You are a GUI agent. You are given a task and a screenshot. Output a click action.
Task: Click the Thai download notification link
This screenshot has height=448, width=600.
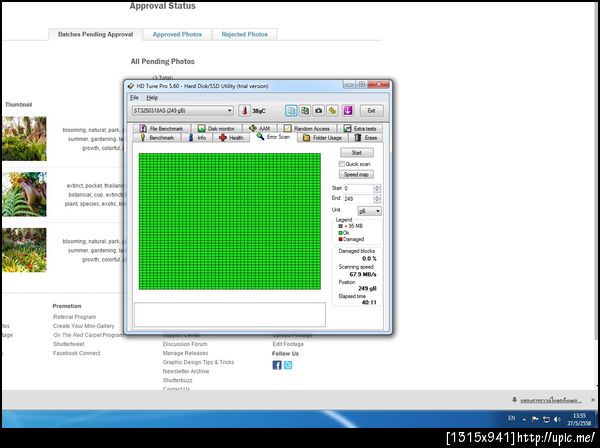550,400
